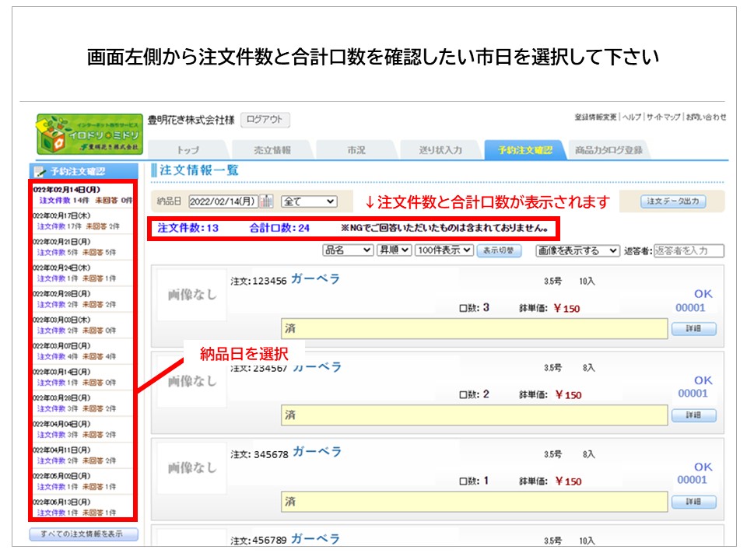
Task: Click 詳細 button for order 123456
Action: coord(693,329)
